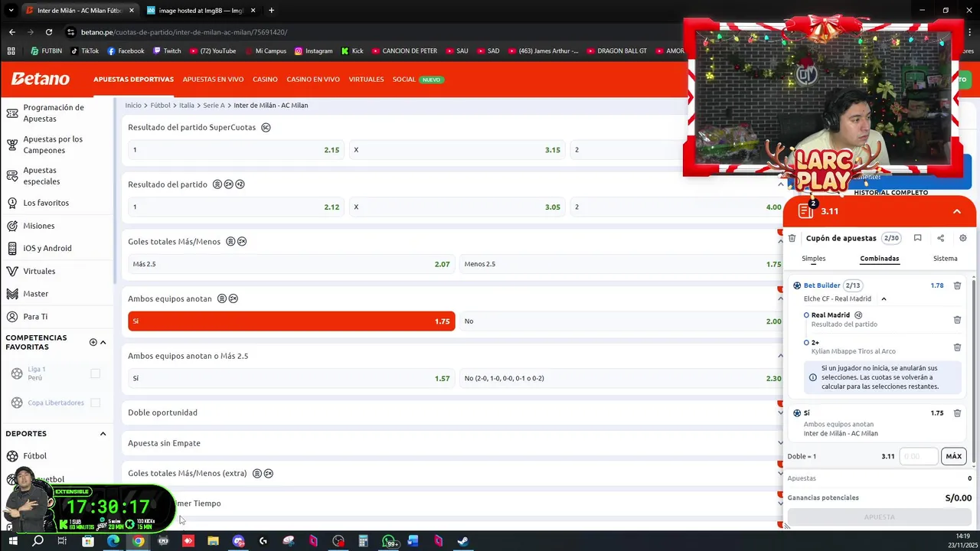Image resolution: width=980 pixels, height=551 pixels.
Task: Collapse the bet slip with header chevron
Action: point(957,211)
